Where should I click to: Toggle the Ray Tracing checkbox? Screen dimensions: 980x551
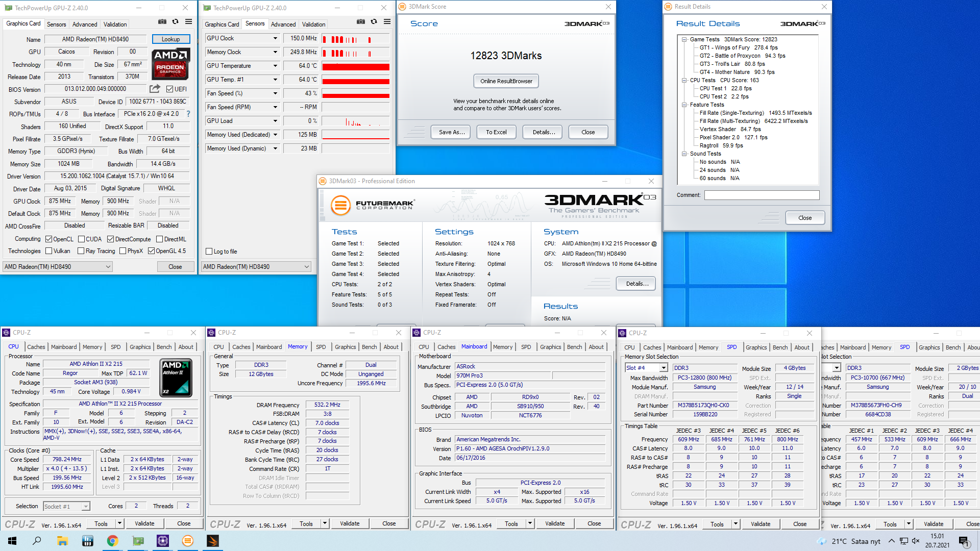81,251
